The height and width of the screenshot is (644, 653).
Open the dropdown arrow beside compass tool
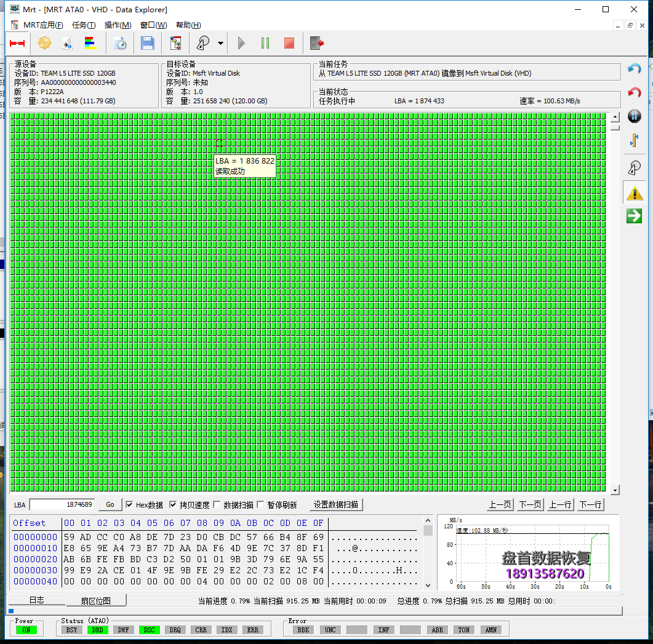coord(220,43)
